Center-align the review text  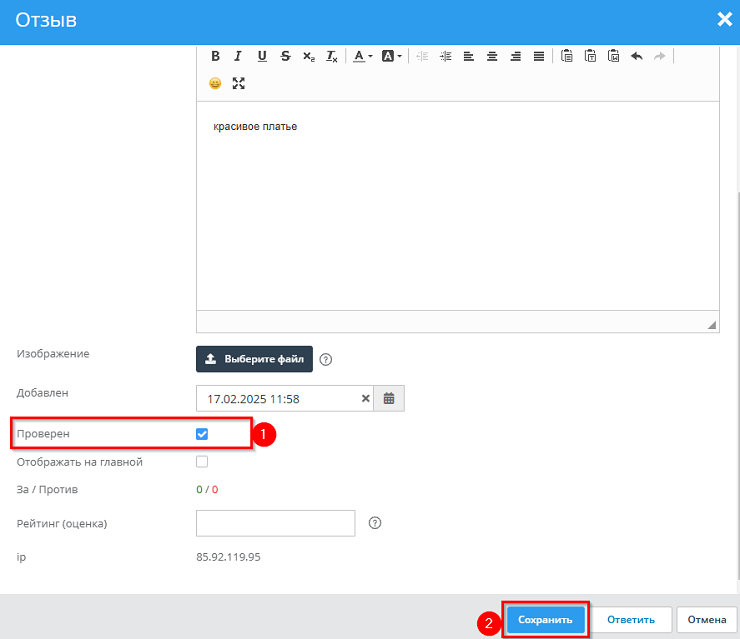tap(492, 56)
